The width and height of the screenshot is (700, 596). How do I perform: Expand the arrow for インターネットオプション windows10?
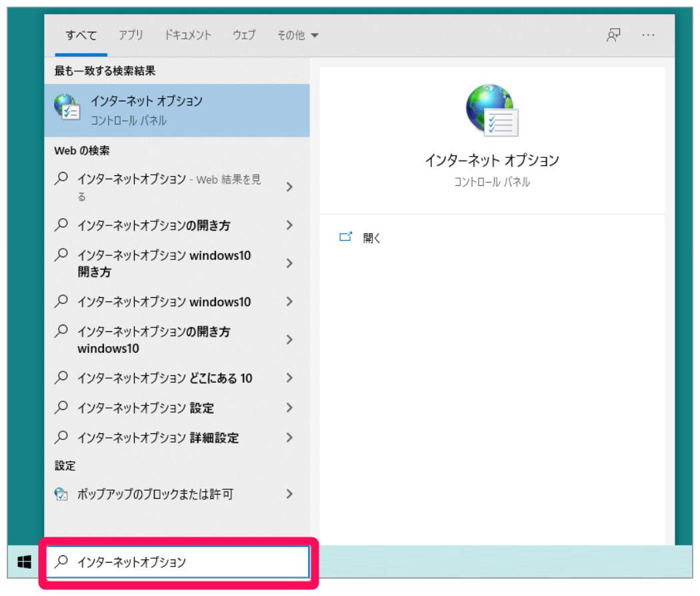(x=289, y=301)
